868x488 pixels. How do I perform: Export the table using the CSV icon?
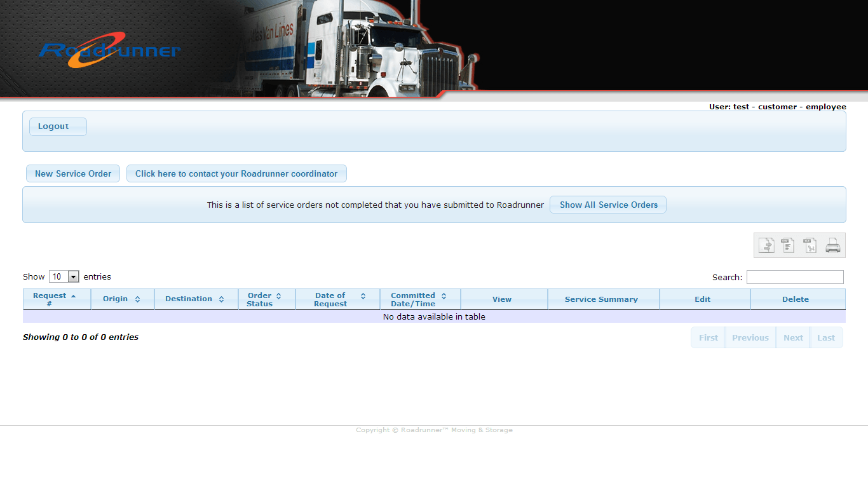pyautogui.click(x=789, y=245)
